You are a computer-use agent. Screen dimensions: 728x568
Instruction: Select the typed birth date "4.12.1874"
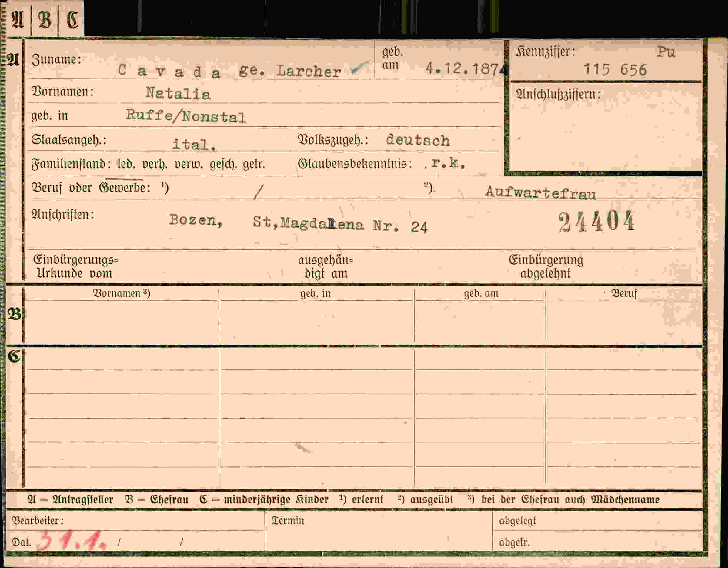click(467, 69)
